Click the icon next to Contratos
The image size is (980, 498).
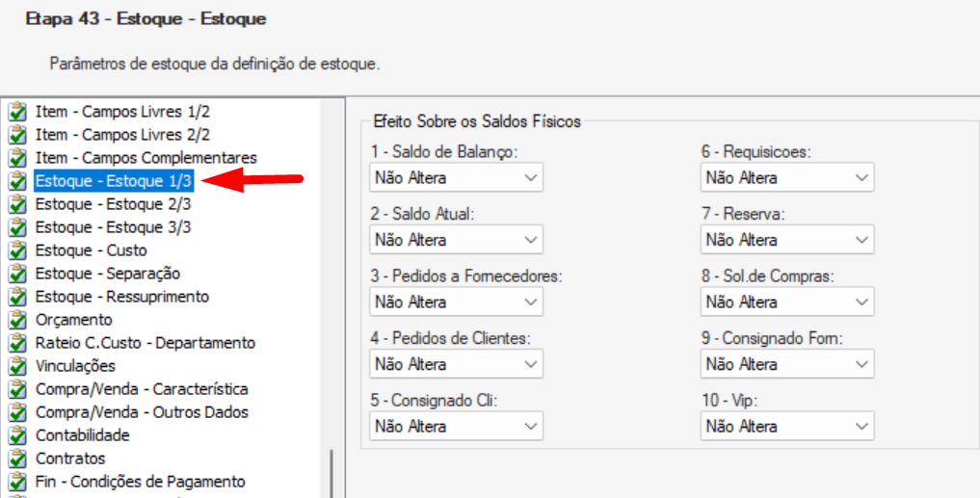coord(17,459)
